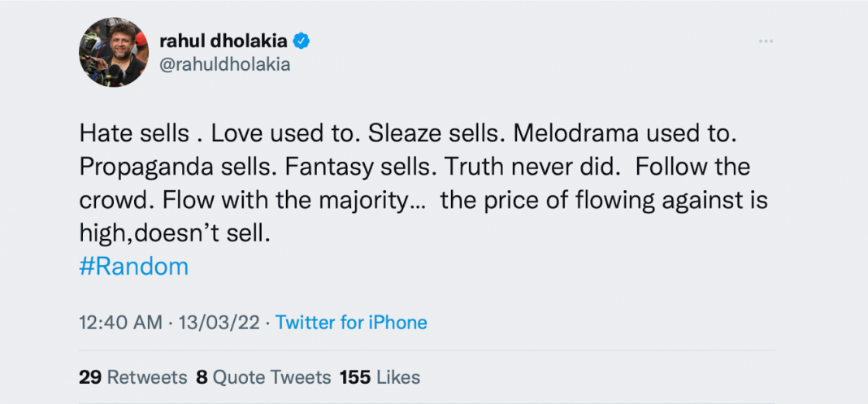Click the 13/03/22 date

click(218, 323)
